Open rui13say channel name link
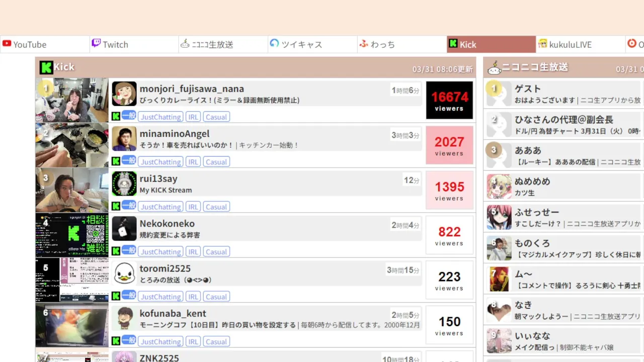Screen dimensions: 644x362 158,178
